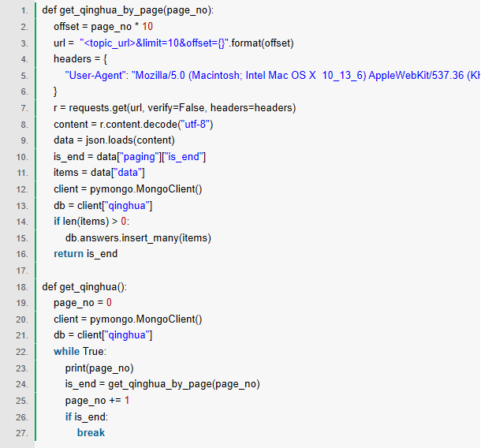Click the db.answers.insert_many(items) statement
Screen dimensions: 481x448
(x=138, y=237)
